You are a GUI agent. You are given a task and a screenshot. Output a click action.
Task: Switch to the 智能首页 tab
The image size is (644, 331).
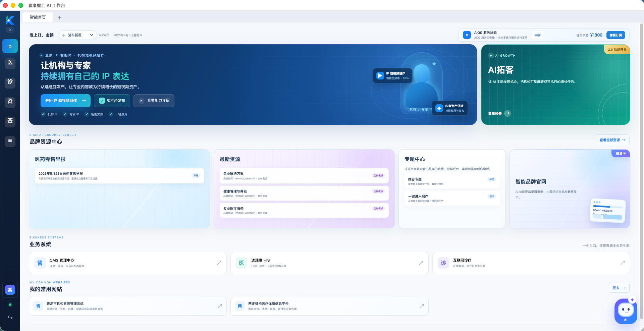tap(38, 17)
